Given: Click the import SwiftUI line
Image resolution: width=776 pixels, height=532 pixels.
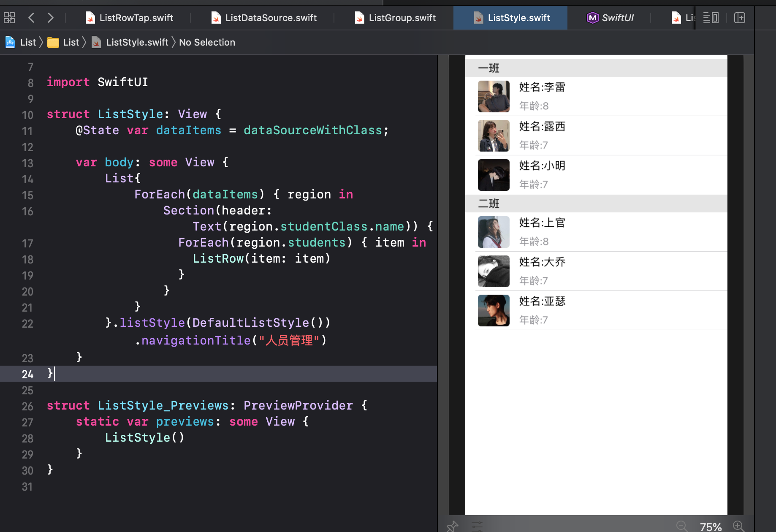Looking at the screenshot, I should click(x=97, y=82).
